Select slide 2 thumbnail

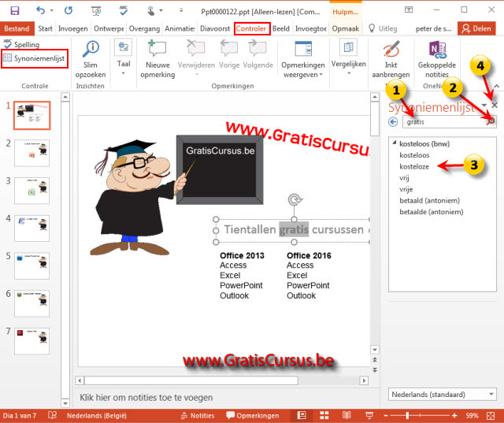tap(31, 153)
